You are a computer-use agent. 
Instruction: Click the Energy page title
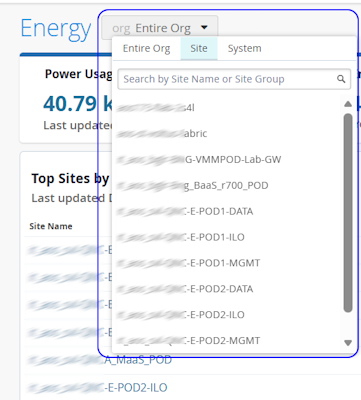tap(56, 29)
